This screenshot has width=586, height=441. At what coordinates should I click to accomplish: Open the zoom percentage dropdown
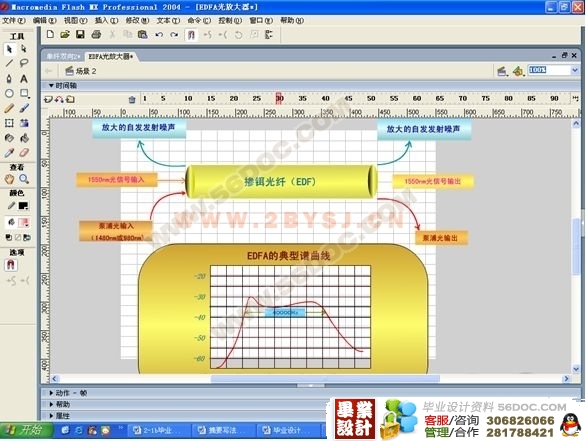pyautogui.click(x=575, y=70)
